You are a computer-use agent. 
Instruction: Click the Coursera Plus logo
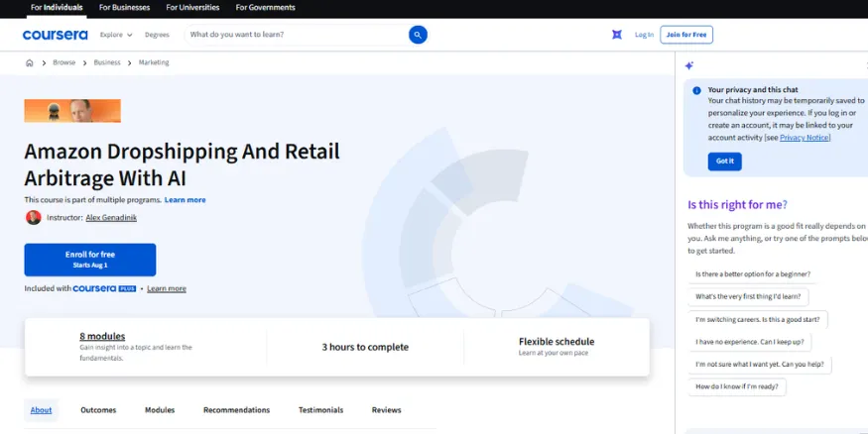pos(104,288)
